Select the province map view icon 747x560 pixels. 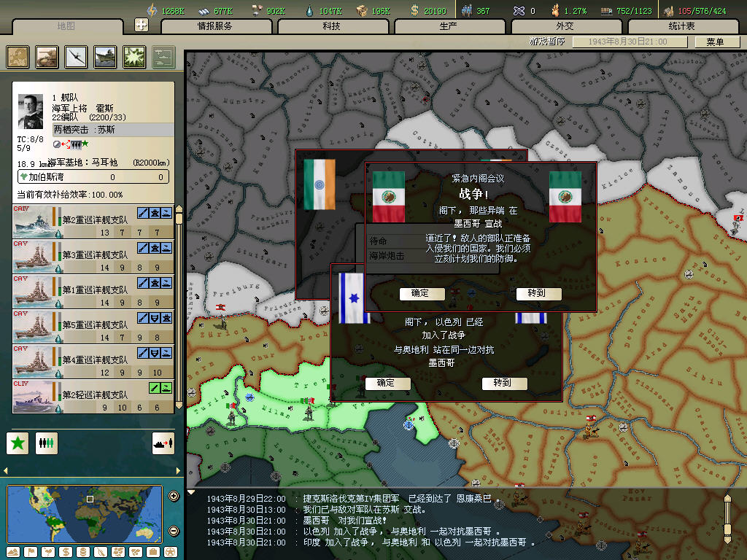point(18,57)
